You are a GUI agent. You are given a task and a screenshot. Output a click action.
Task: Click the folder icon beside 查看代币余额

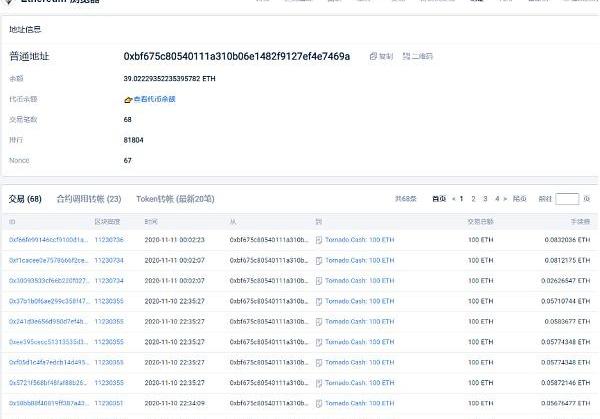click(x=127, y=100)
